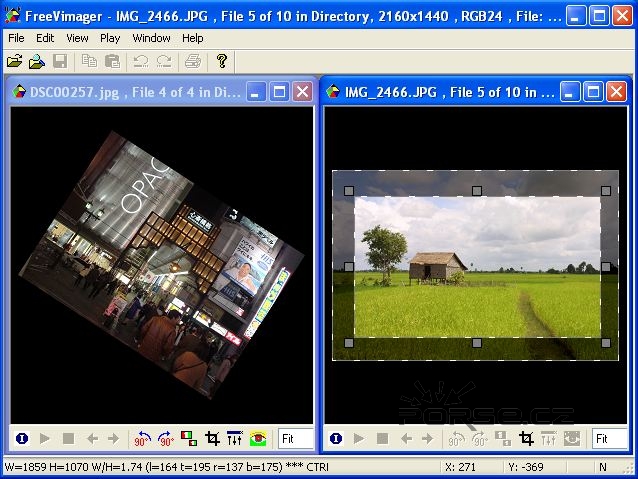Click the Open folder icon beside Open file
Image resolution: width=638 pixels, height=479 pixels.
click(x=37, y=61)
